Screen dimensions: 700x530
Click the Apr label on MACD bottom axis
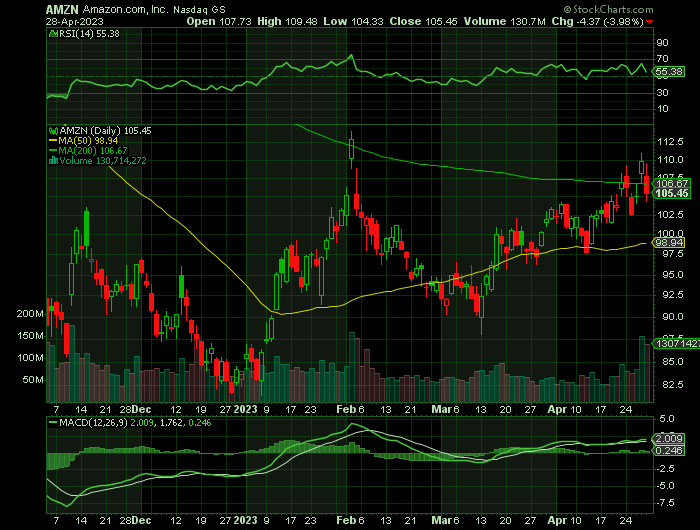click(x=557, y=521)
